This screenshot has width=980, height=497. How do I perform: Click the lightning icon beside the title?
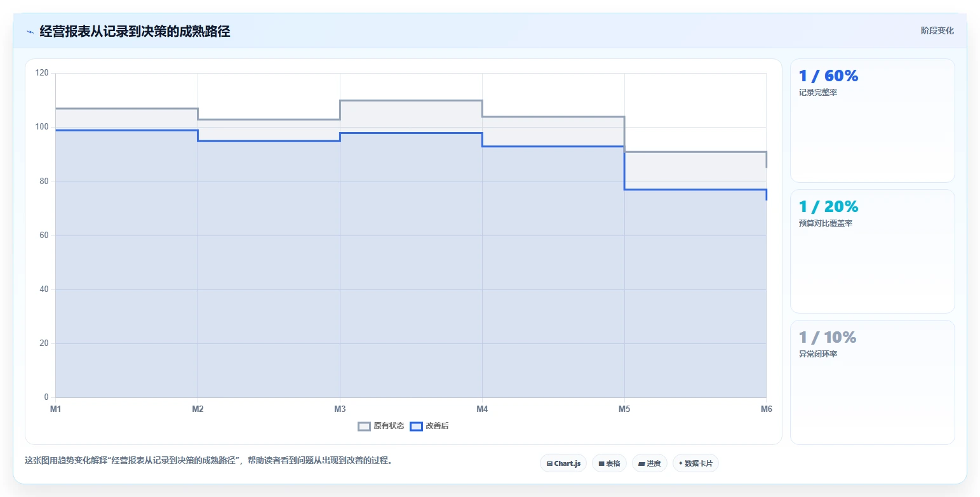pos(30,32)
